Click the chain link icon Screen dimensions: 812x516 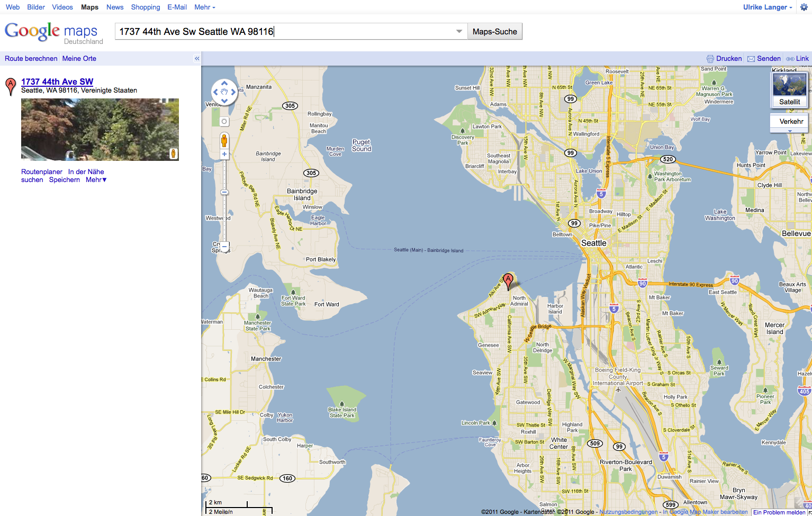(x=790, y=59)
